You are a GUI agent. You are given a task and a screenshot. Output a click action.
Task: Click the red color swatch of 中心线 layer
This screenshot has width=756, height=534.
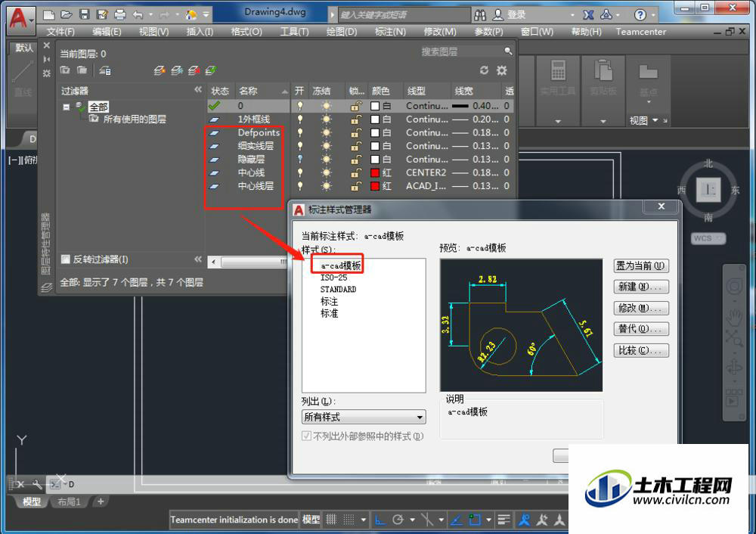(375, 172)
